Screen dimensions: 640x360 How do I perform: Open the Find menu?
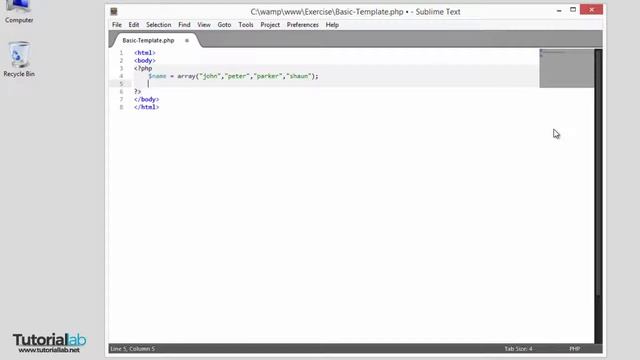[x=184, y=25]
